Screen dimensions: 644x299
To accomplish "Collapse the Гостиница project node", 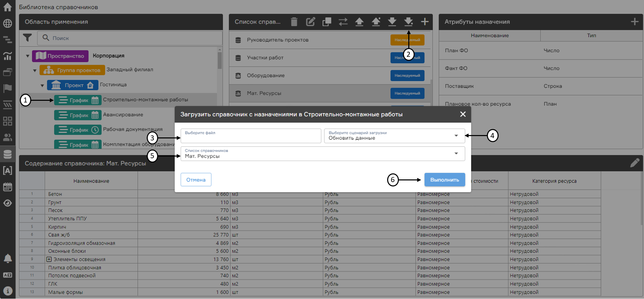I will [x=42, y=85].
